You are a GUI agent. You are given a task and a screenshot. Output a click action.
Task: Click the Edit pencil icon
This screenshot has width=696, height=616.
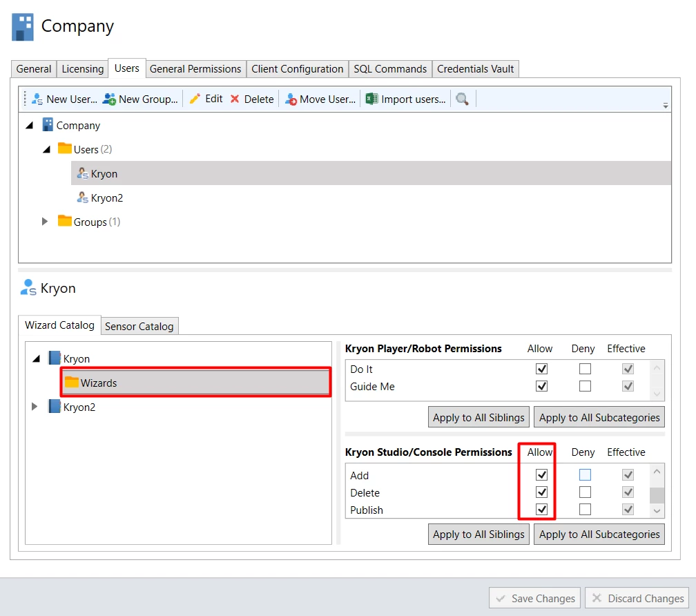[195, 99]
